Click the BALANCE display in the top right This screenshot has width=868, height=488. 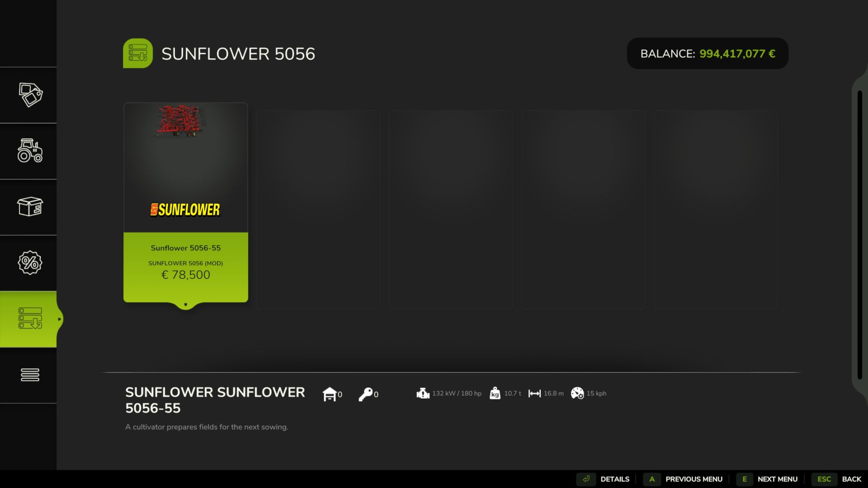pos(707,53)
